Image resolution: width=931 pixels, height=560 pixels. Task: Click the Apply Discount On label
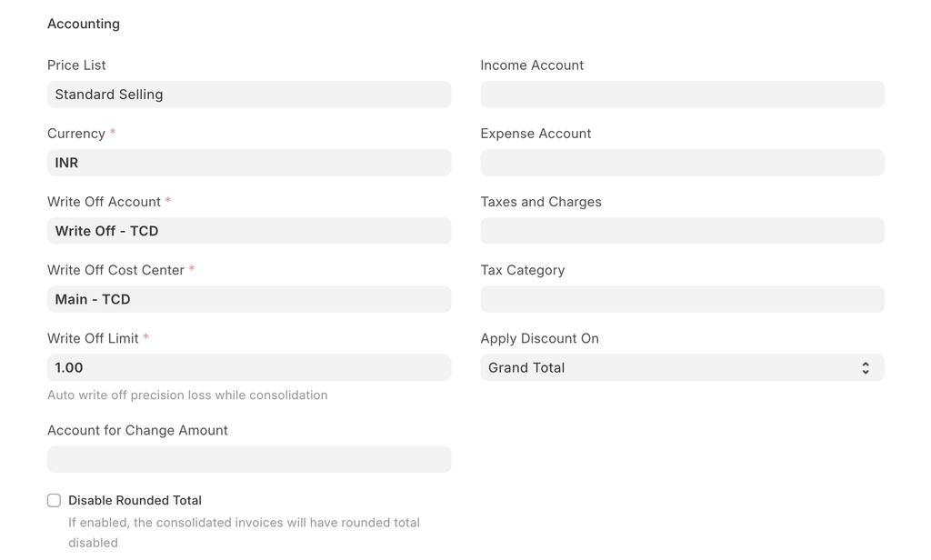tap(539, 338)
